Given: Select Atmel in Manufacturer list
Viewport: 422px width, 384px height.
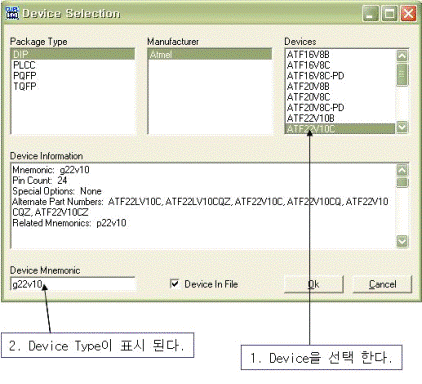Looking at the screenshot, I should [210, 54].
